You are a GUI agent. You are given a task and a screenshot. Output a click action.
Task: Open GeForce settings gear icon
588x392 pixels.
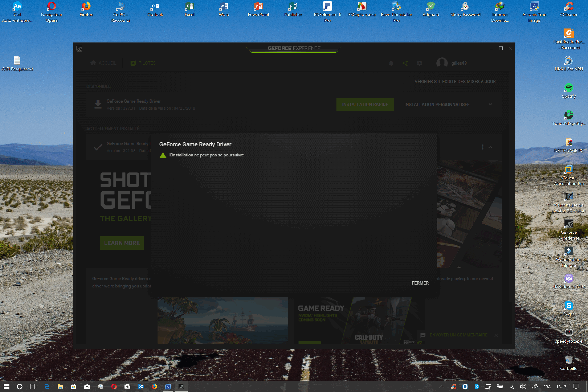[420, 63]
